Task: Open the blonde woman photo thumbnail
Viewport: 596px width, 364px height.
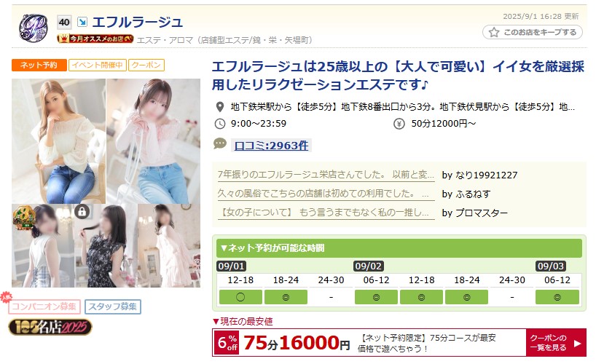Action: [58, 141]
